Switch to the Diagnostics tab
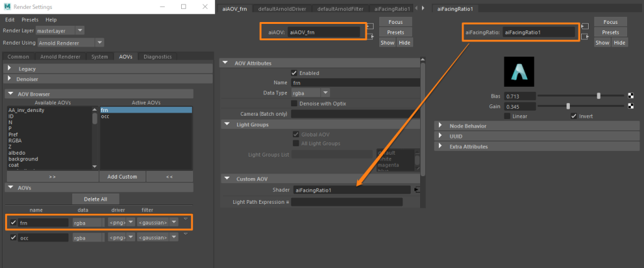Viewport: 644px width, 268px height. (x=157, y=57)
